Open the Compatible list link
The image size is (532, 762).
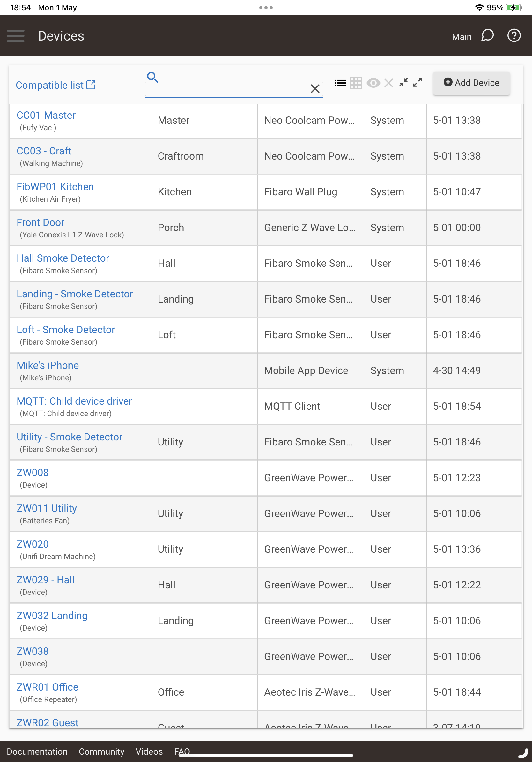56,85
